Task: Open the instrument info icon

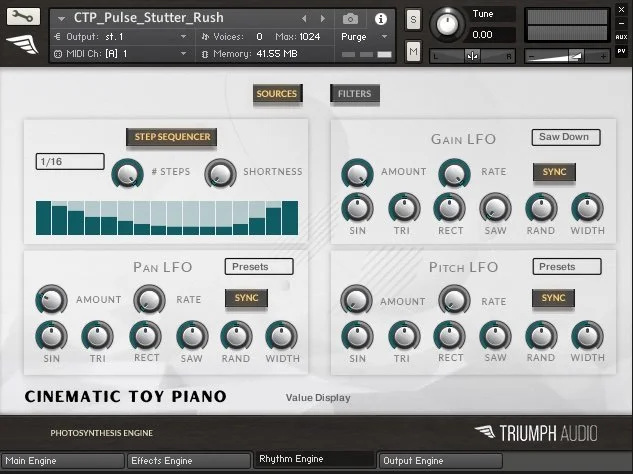Action: click(380, 19)
